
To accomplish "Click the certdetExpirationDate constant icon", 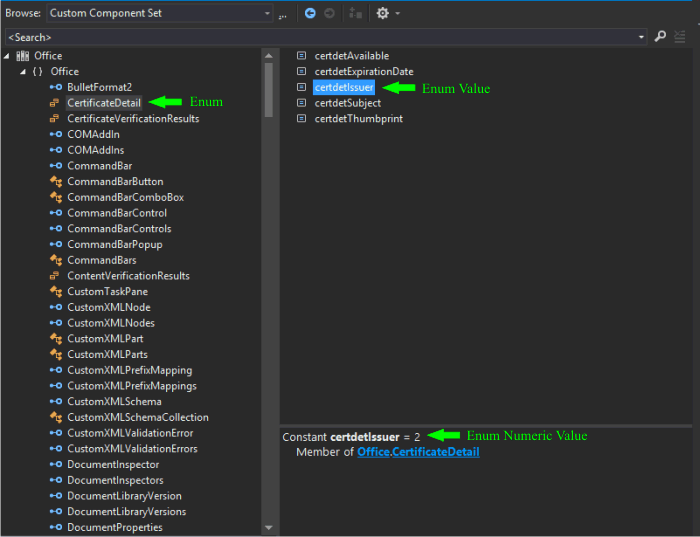I will 301,71.
